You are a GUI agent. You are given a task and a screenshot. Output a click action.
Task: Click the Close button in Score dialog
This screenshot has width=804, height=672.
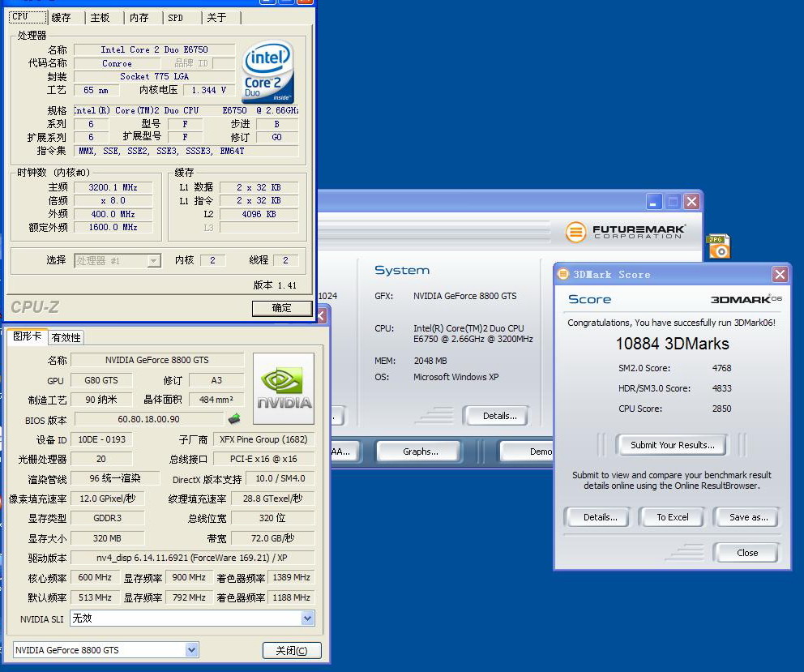[x=747, y=553]
